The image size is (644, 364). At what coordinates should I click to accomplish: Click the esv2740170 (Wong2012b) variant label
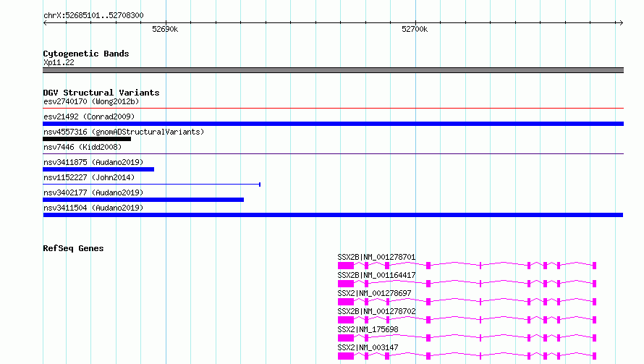(91, 101)
